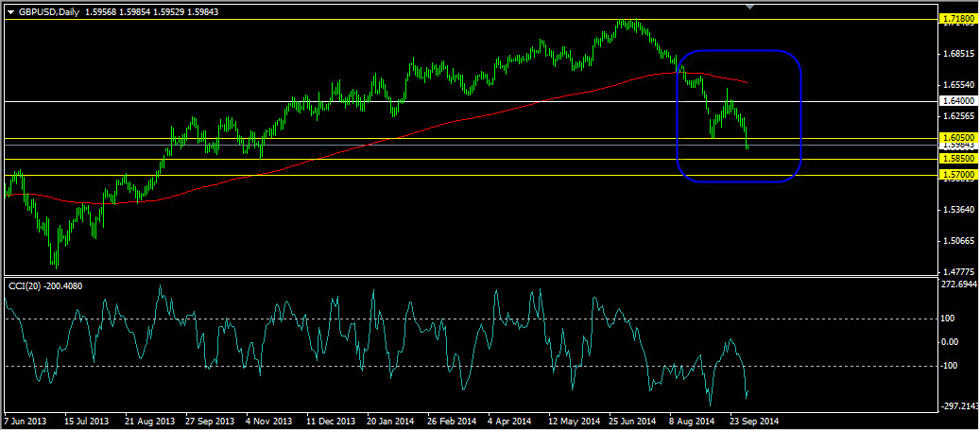Click the 1.65540 price scale value
Viewport: 980px width, 431px height.
[959, 84]
